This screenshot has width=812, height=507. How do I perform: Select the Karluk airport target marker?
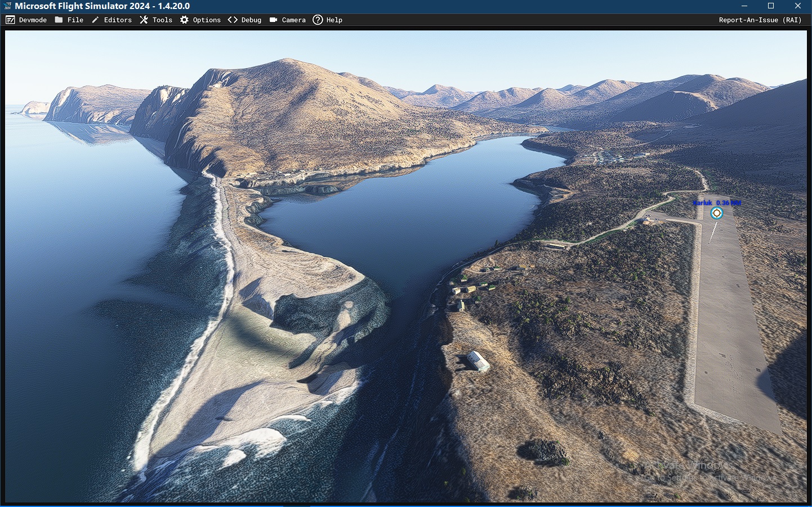point(716,213)
